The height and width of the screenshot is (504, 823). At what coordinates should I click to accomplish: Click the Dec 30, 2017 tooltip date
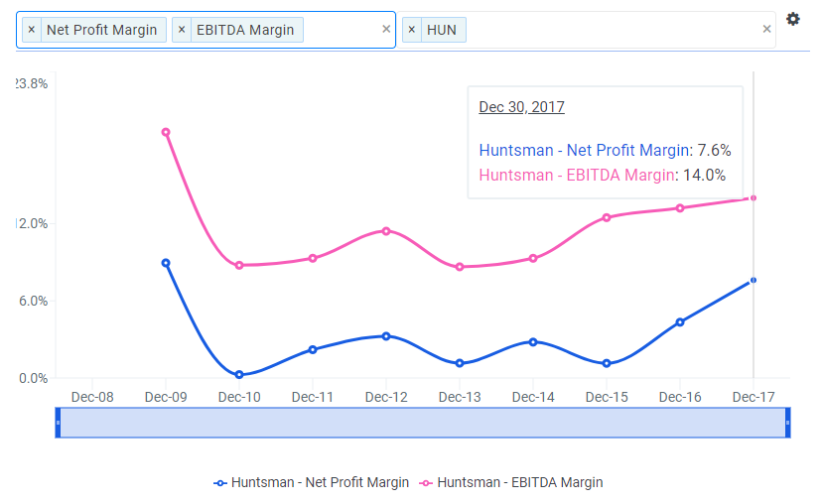click(522, 107)
